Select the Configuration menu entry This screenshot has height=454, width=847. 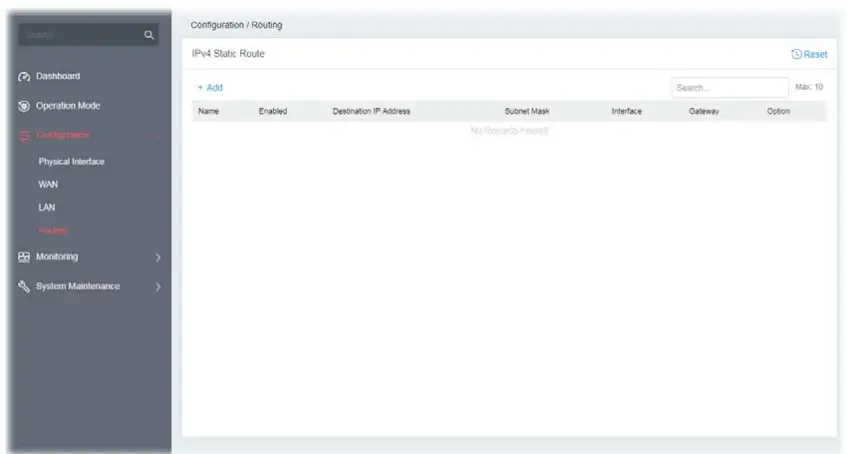63,135
